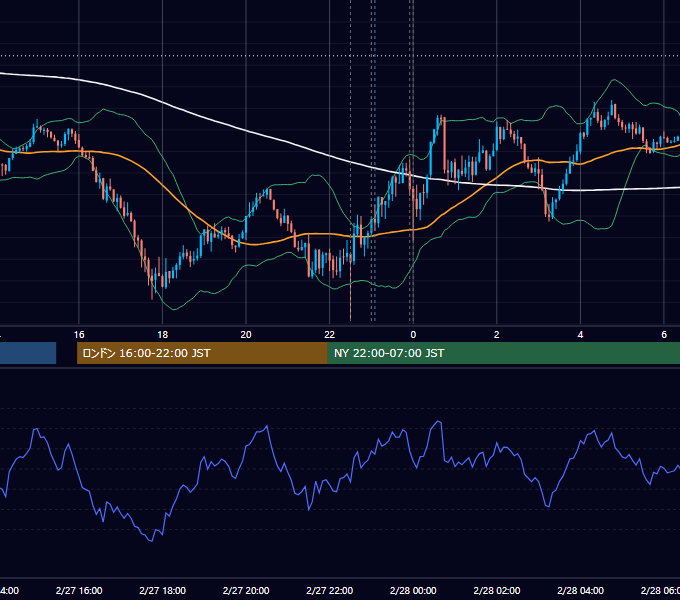This screenshot has height=600, width=680.
Task: Click the 2/27 18:00 bottom time label
Action: (163, 591)
